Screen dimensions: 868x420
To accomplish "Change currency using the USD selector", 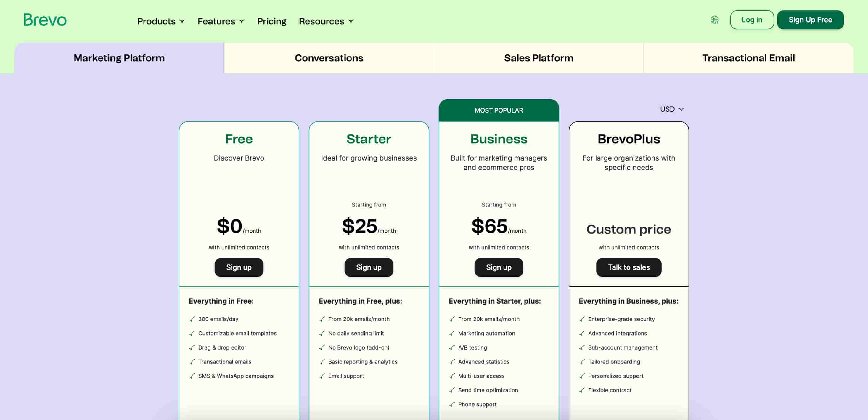I will pos(671,109).
